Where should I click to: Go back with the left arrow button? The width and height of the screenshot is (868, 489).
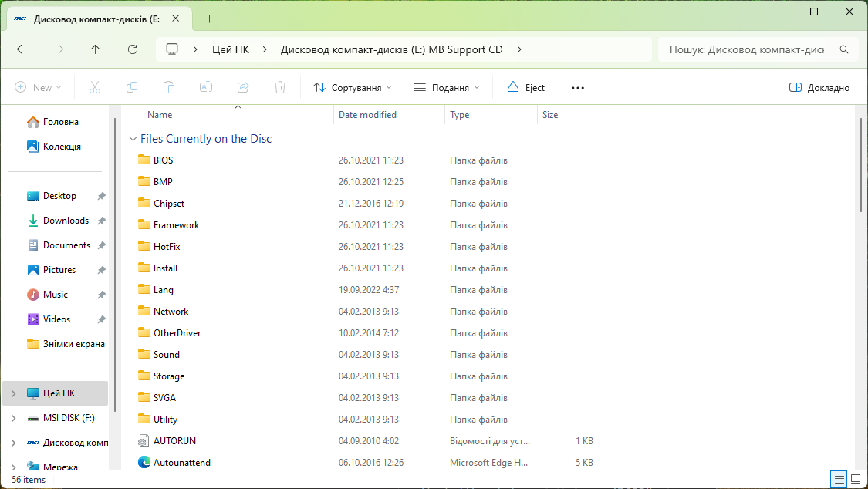coord(22,49)
